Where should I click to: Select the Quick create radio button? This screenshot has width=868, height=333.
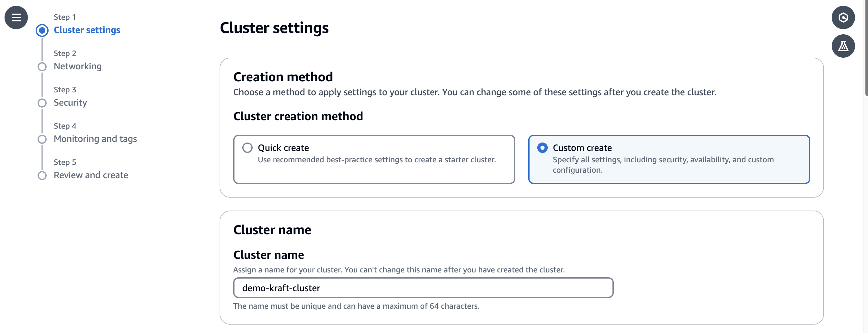click(247, 148)
